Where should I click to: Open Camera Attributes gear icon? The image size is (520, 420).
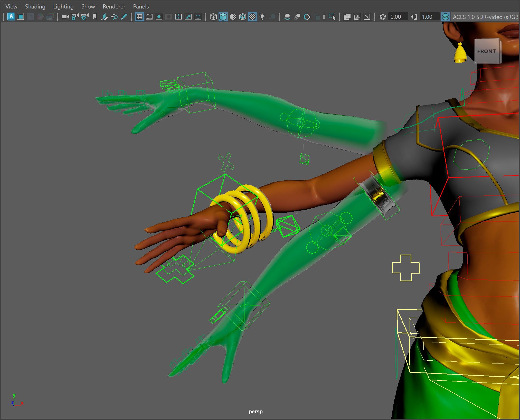coord(85,17)
